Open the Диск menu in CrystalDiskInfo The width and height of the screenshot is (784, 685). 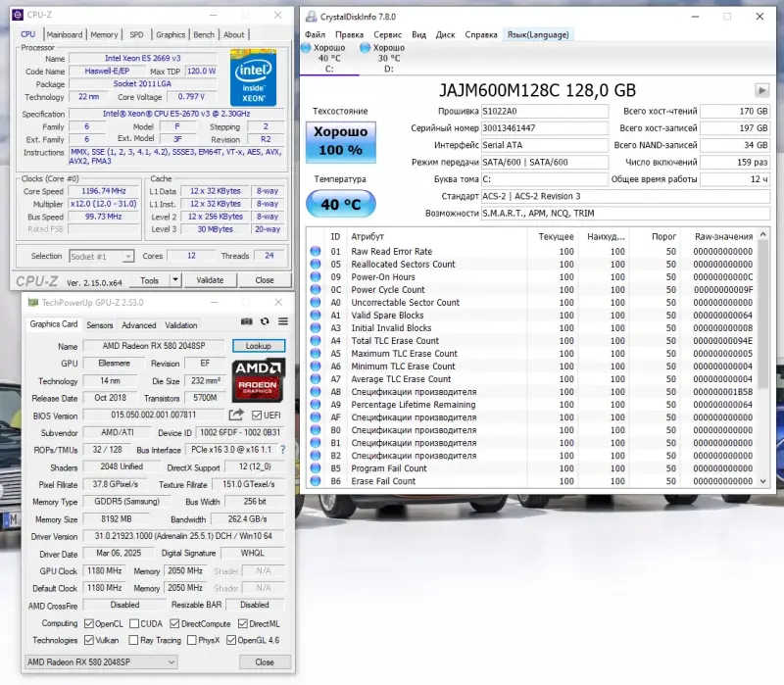tap(445, 34)
